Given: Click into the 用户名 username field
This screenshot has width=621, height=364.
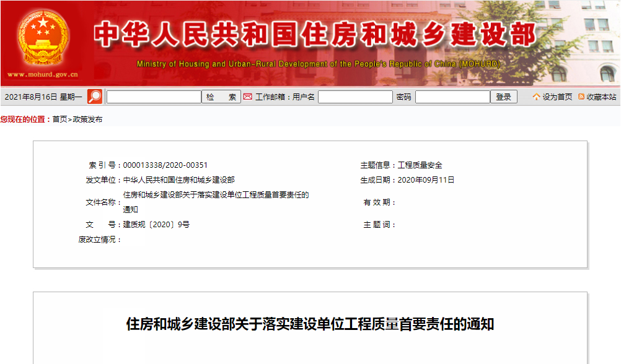Looking at the screenshot, I should tap(355, 97).
